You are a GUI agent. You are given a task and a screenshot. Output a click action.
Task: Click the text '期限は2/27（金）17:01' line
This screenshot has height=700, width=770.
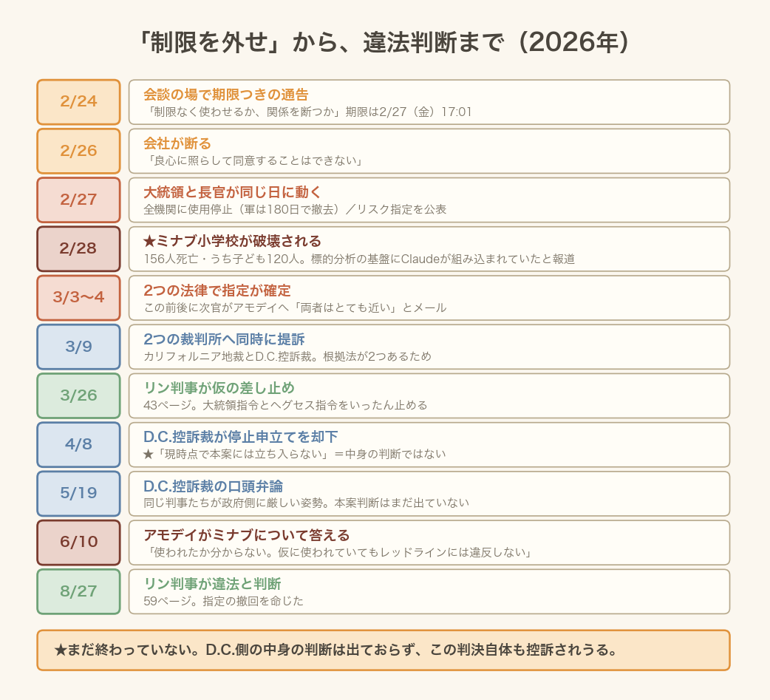[409, 112]
